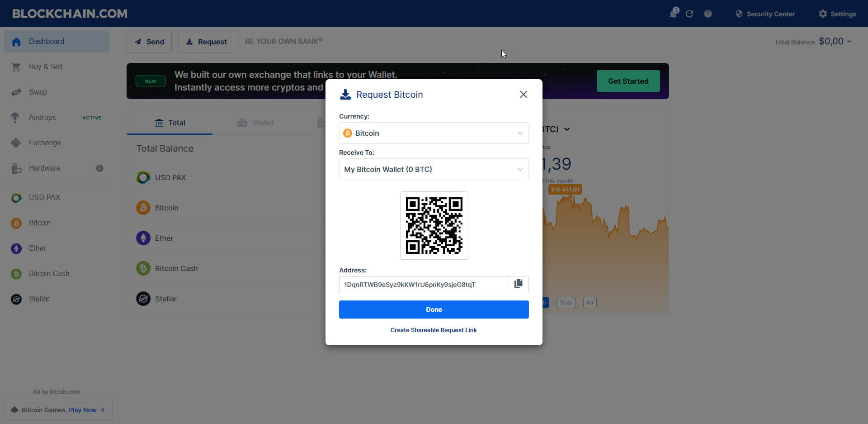
Task: Switch to the Wallet tab
Action: point(256,123)
